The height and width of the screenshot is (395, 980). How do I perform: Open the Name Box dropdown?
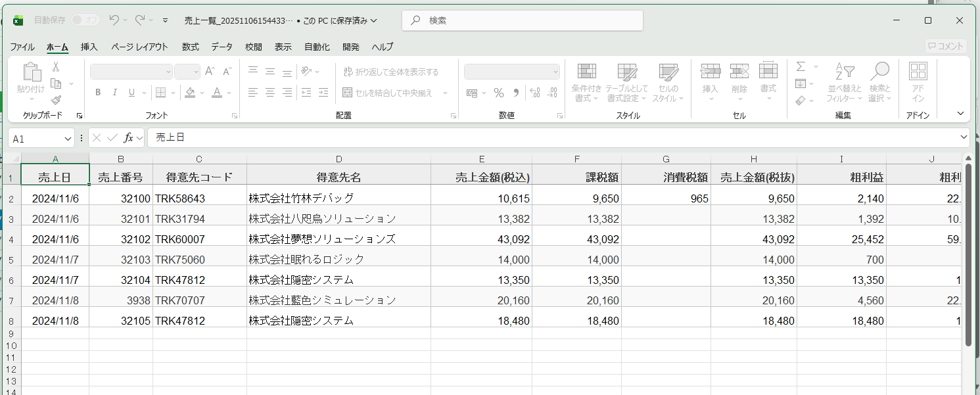pyautogui.click(x=68, y=139)
